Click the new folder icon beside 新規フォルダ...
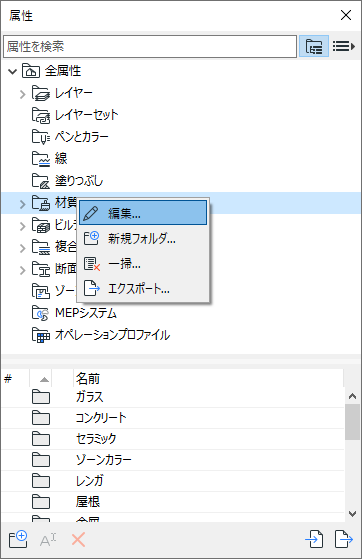 tap(91, 238)
